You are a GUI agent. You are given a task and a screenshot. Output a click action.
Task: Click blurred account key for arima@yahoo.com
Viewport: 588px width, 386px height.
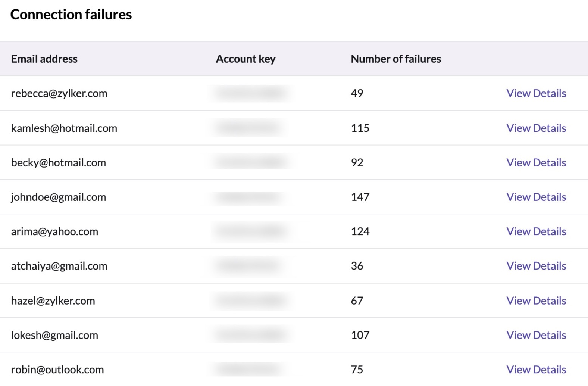[250, 231]
